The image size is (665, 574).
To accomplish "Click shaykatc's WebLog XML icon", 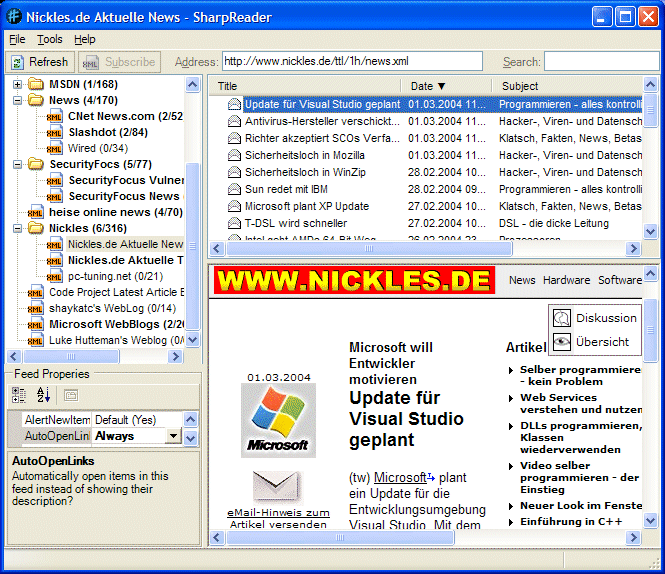I will point(35,308).
